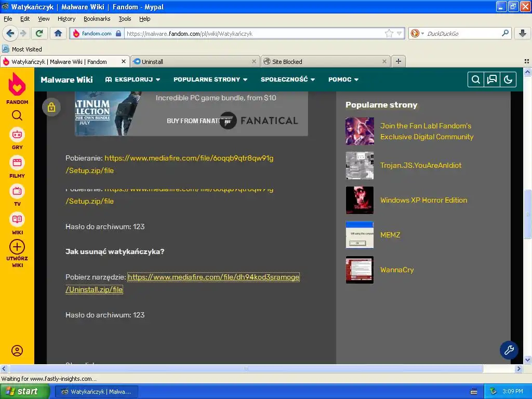Toggle the dark mode moon icon
The image size is (532, 399).
[x=508, y=79]
